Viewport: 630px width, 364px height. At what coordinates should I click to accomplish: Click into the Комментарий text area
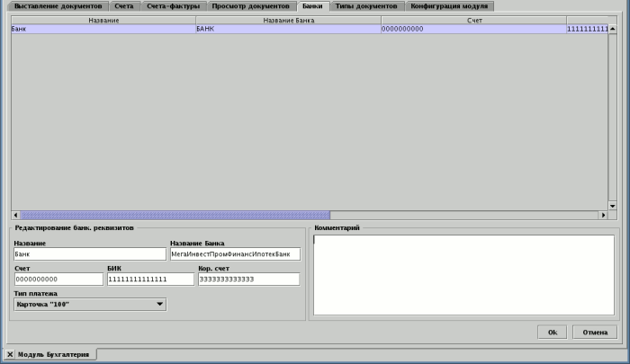[x=462, y=274]
